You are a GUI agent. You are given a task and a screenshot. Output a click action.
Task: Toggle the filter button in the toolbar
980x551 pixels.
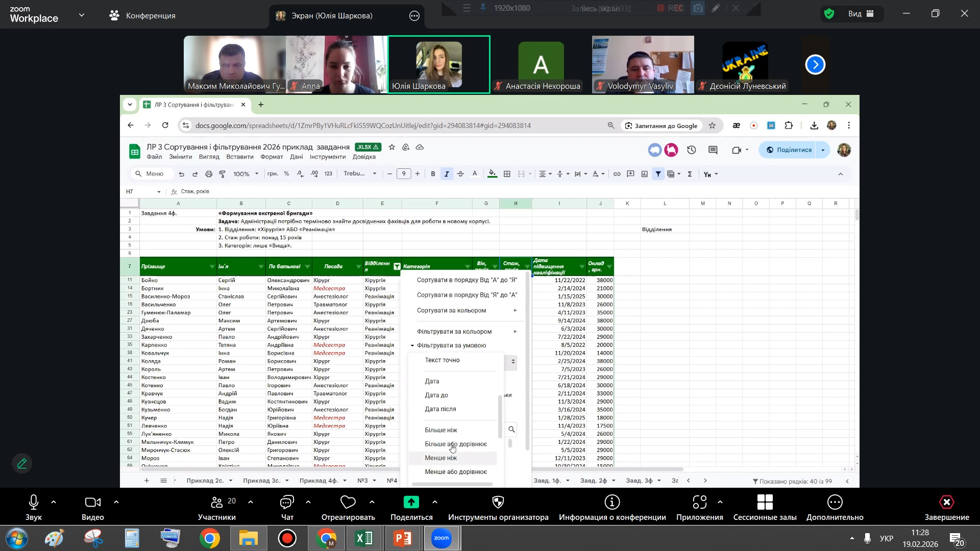[x=658, y=174]
